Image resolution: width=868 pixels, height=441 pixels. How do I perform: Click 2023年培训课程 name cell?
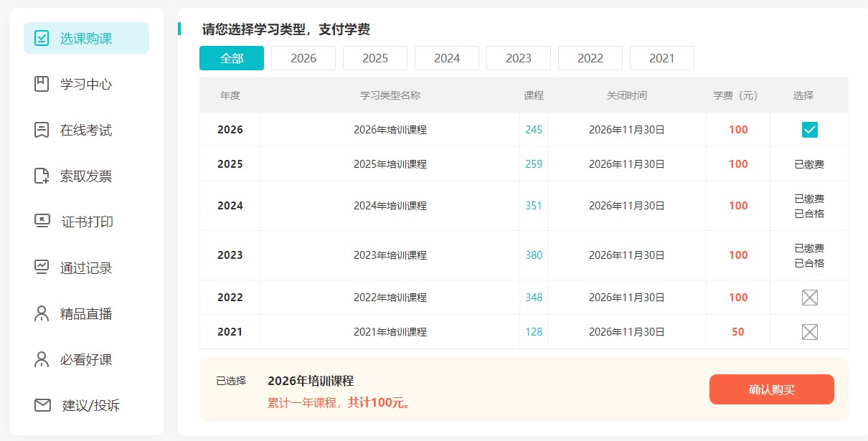(x=390, y=255)
